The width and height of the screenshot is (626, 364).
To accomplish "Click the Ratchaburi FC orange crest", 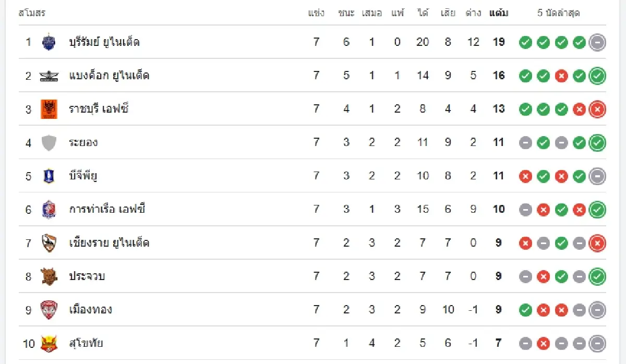I will [49, 109].
